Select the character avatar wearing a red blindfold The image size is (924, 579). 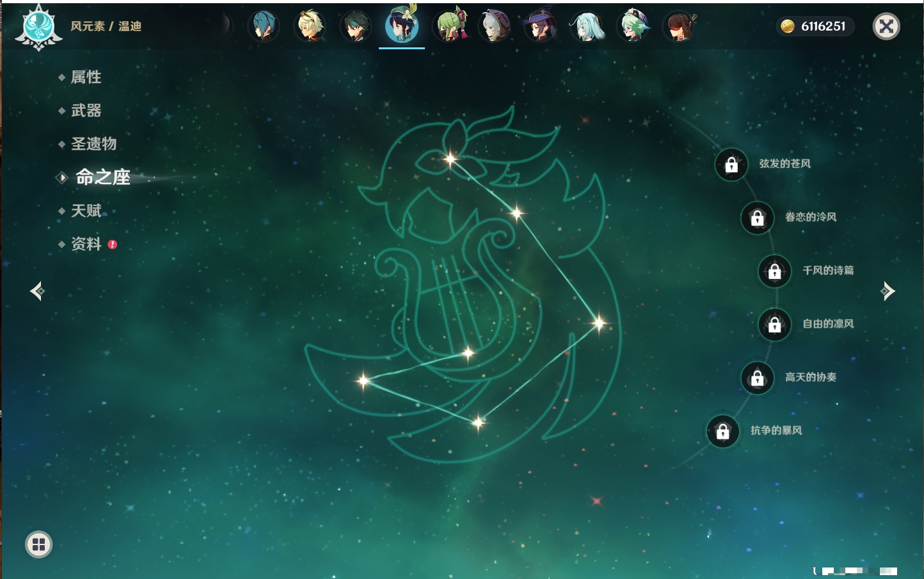coord(680,26)
